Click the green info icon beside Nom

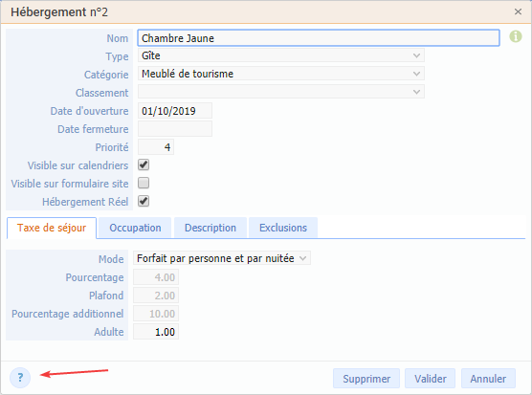516,36
